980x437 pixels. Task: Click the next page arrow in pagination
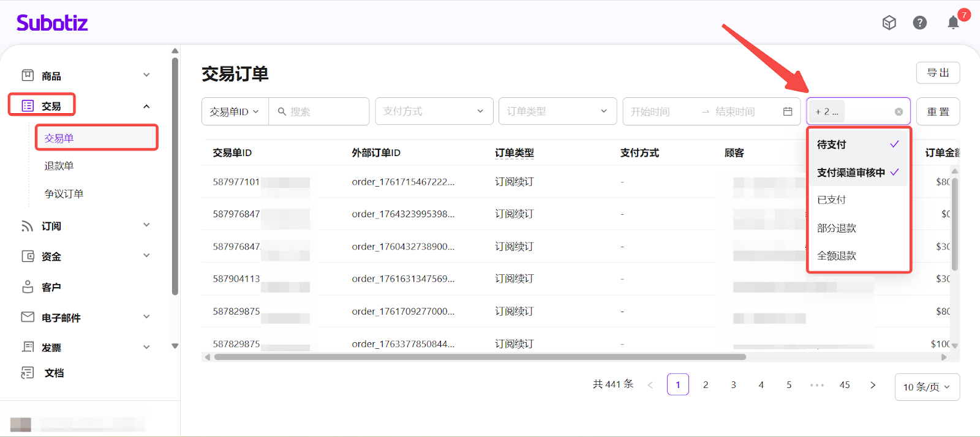(873, 385)
